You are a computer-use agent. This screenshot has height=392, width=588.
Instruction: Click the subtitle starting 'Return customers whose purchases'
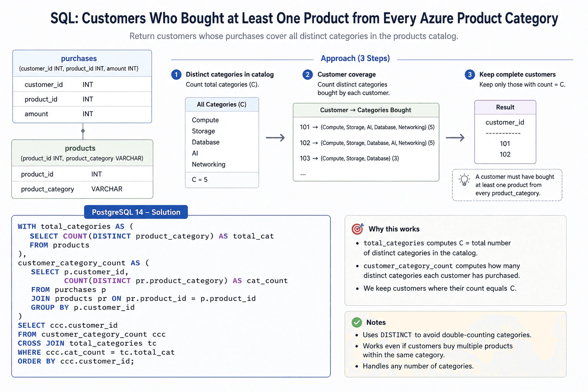tap(294, 36)
